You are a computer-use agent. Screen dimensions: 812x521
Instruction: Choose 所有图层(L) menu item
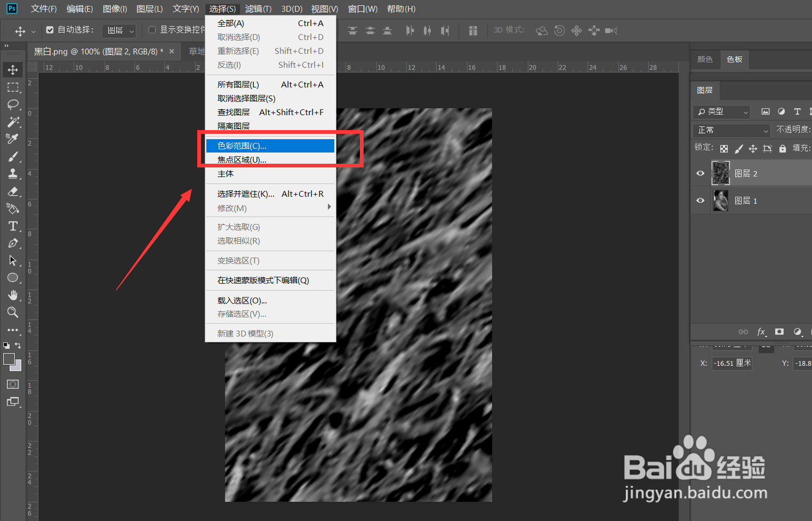click(270, 84)
